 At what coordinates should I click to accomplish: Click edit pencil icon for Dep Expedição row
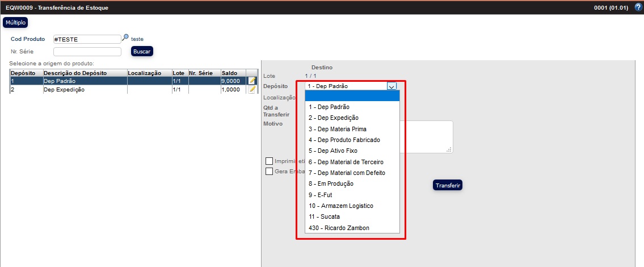pyautogui.click(x=252, y=90)
